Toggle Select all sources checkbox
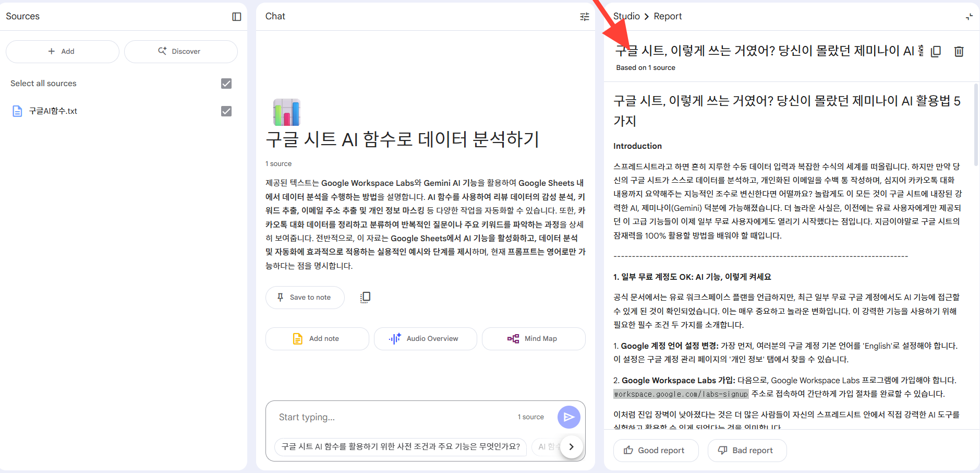This screenshot has width=980, height=473. pos(226,84)
